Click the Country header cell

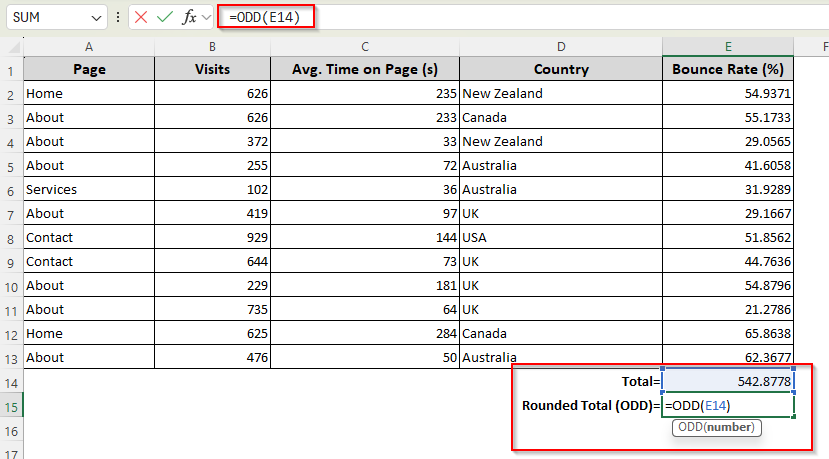click(561, 69)
